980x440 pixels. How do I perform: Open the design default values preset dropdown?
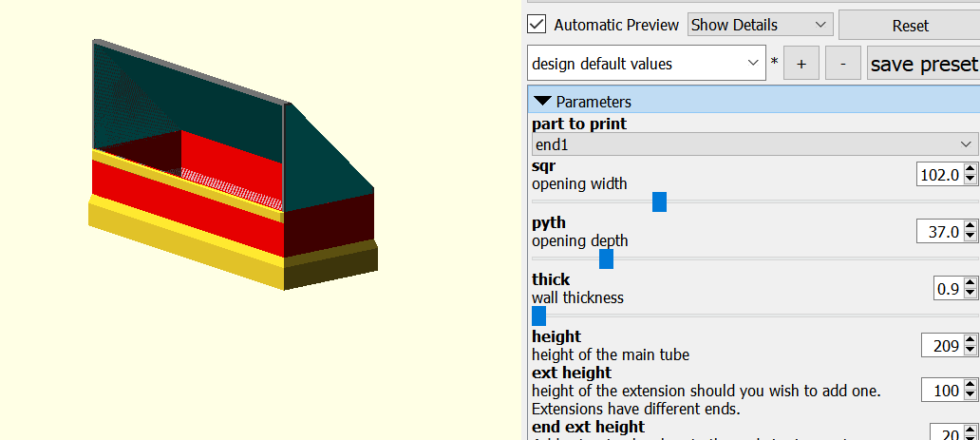pos(647,64)
